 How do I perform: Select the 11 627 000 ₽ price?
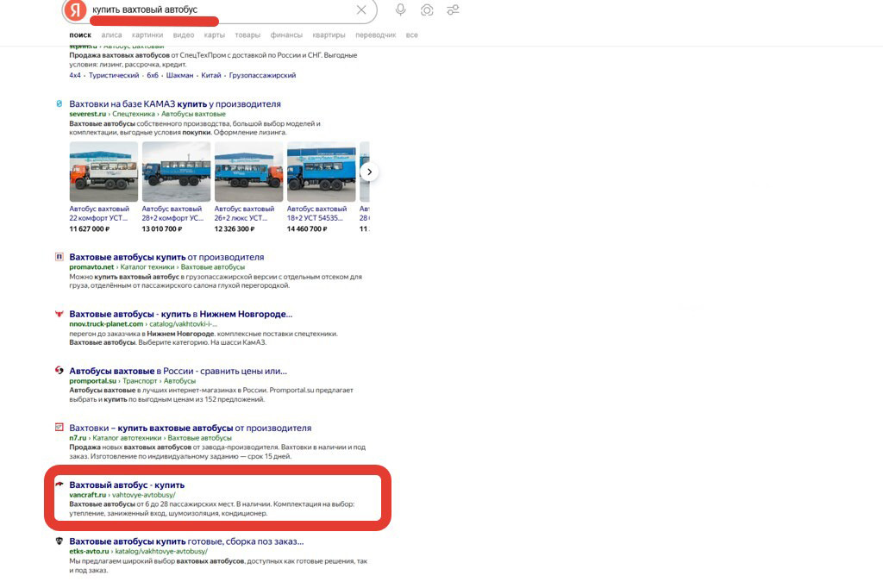pos(90,228)
